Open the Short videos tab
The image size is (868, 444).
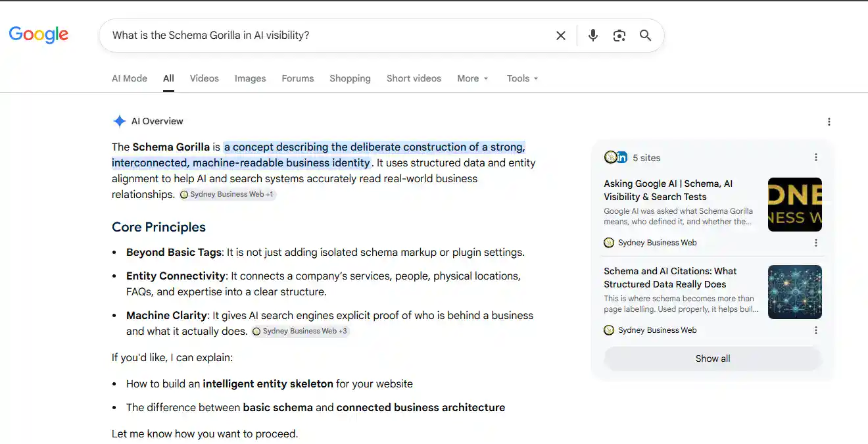414,78
